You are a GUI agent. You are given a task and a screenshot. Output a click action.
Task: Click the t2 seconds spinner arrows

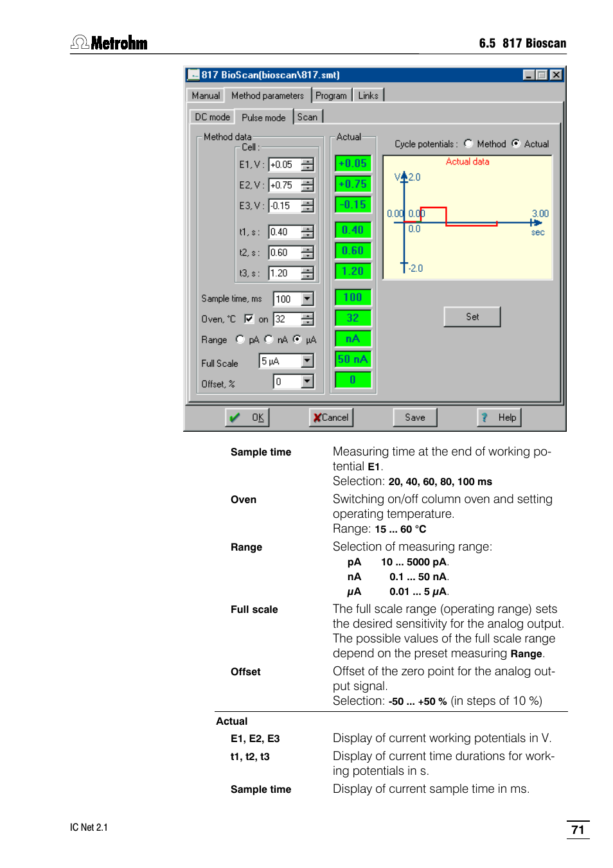click(x=308, y=252)
